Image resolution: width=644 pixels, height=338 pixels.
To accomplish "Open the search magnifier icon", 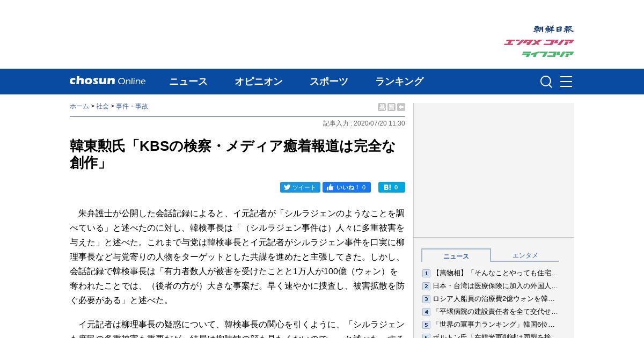I will click(x=546, y=82).
